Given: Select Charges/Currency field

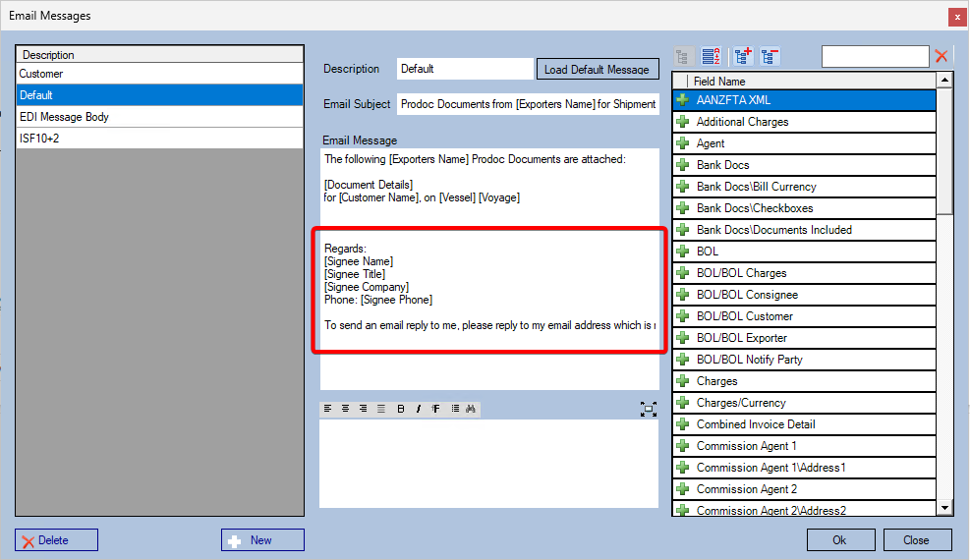Looking at the screenshot, I should coord(804,403).
